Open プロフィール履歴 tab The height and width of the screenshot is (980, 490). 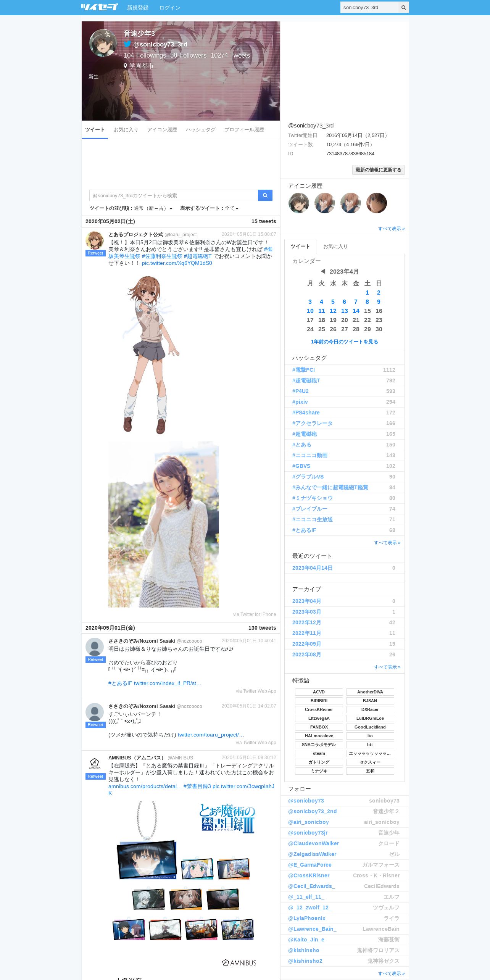pyautogui.click(x=244, y=130)
